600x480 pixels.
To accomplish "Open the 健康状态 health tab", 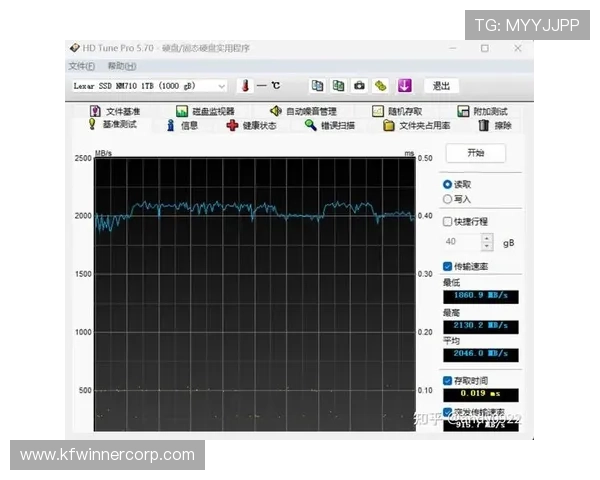I will 251,126.
